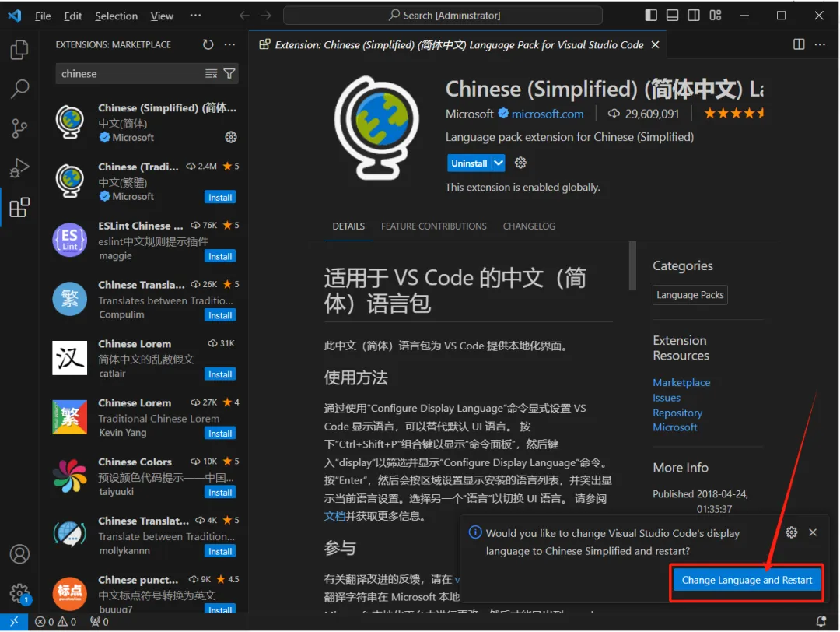The width and height of the screenshot is (840, 632).
Task: Open the Edit menu
Action: [73, 16]
